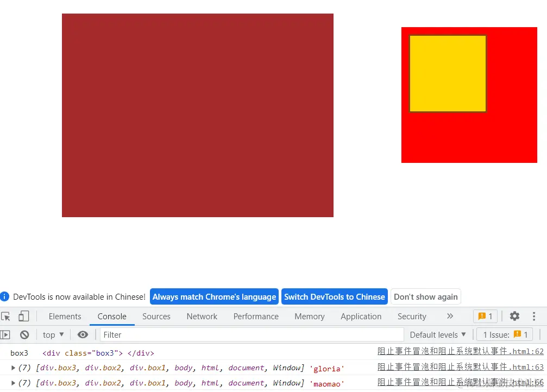The height and width of the screenshot is (392, 547).
Task: Open the Security tab
Action: tap(412, 317)
